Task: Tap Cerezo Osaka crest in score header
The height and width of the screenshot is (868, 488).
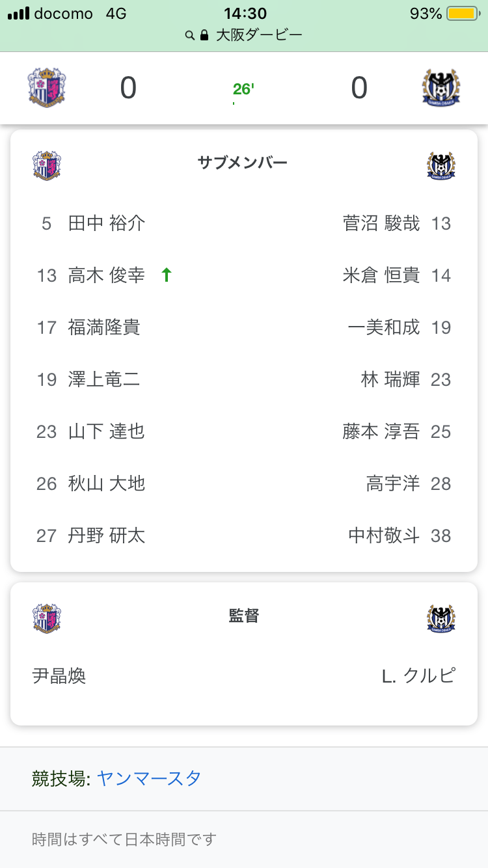Action: click(x=47, y=88)
